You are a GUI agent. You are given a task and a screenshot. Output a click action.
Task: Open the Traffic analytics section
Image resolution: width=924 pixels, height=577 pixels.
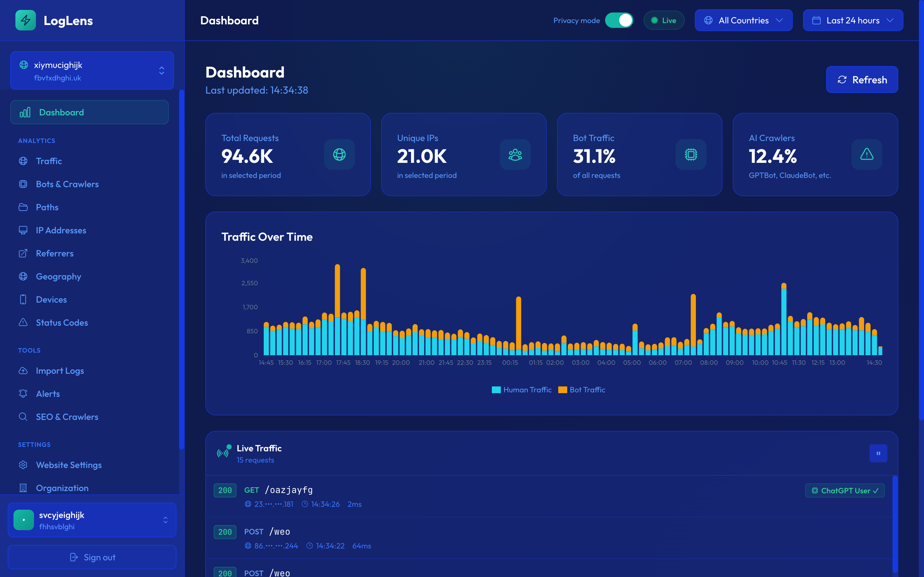pyautogui.click(x=48, y=161)
